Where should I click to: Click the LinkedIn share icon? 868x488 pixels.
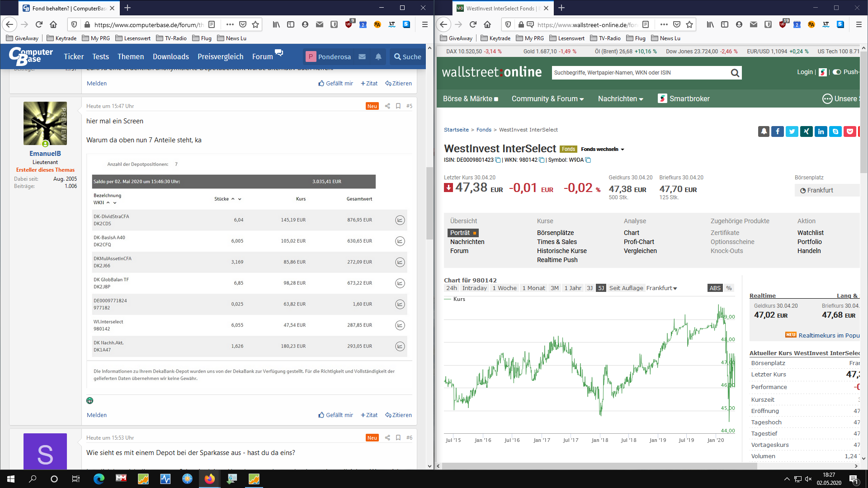(x=821, y=131)
